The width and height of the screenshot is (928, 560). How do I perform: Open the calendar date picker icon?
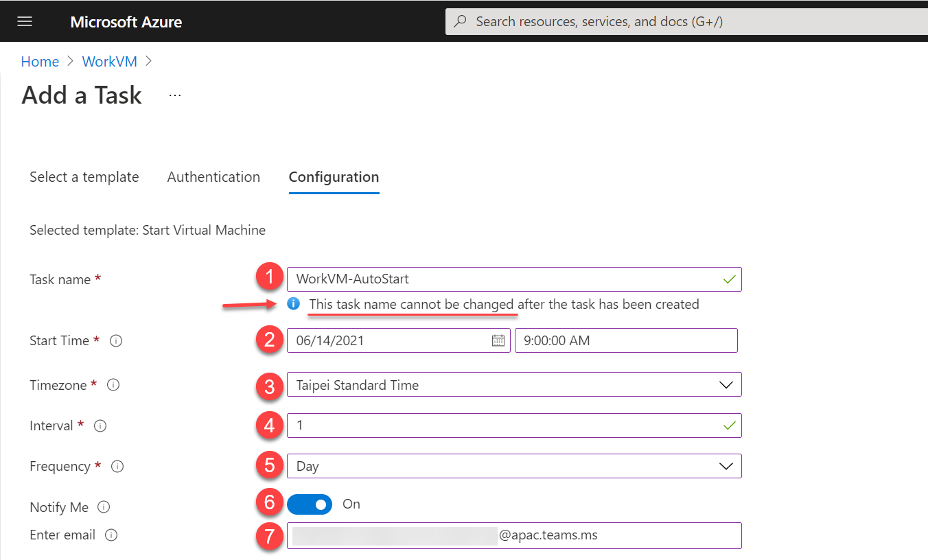pyautogui.click(x=498, y=340)
